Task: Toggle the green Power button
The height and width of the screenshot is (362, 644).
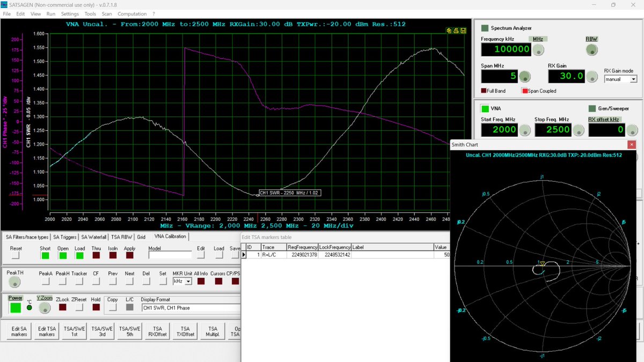Action: coord(16,307)
